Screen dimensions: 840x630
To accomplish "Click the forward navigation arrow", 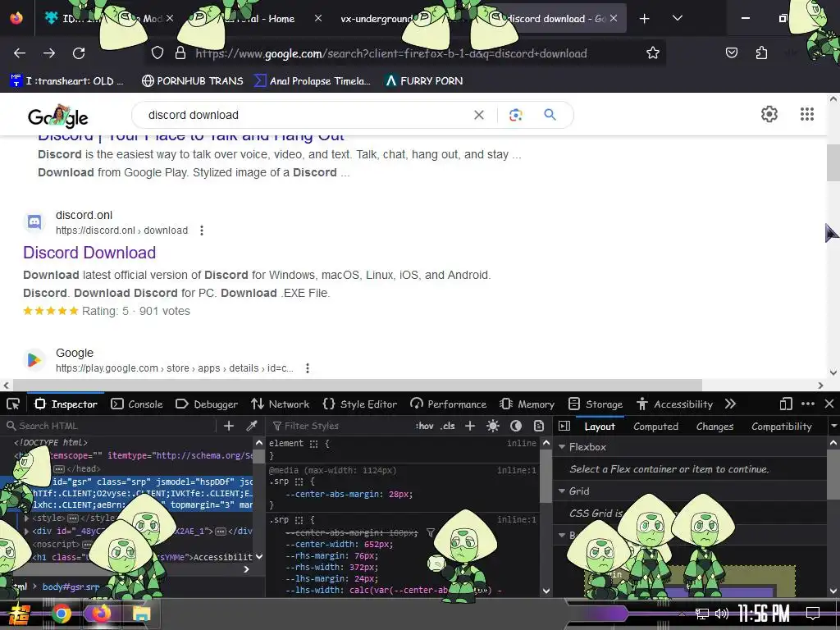I will pyautogui.click(x=49, y=53).
